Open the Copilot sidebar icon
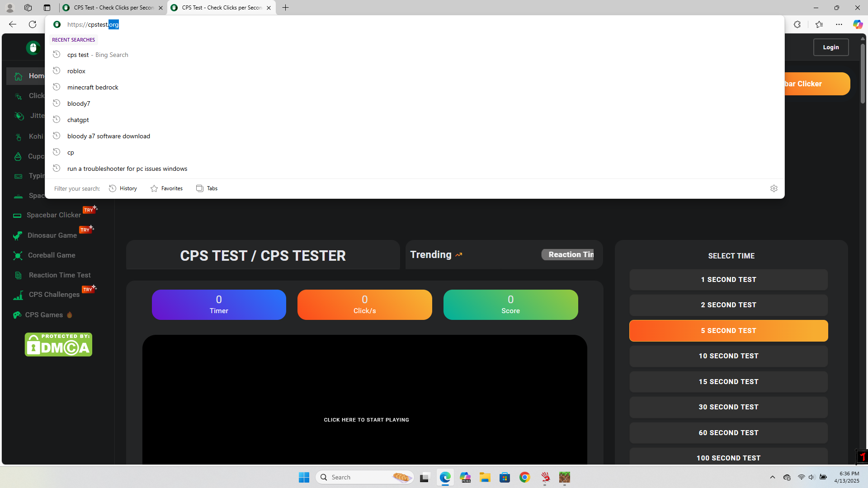The width and height of the screenshot is (868, 488). pos(857,24)
